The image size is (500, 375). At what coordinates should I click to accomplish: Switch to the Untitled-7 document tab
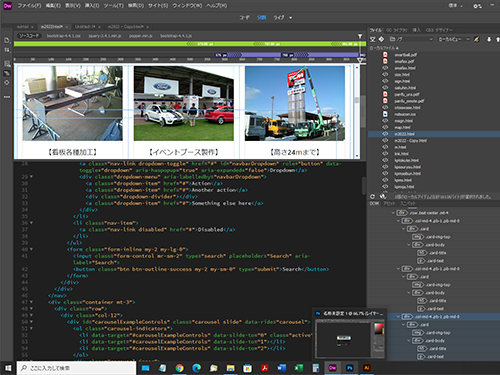click(85, 27)
